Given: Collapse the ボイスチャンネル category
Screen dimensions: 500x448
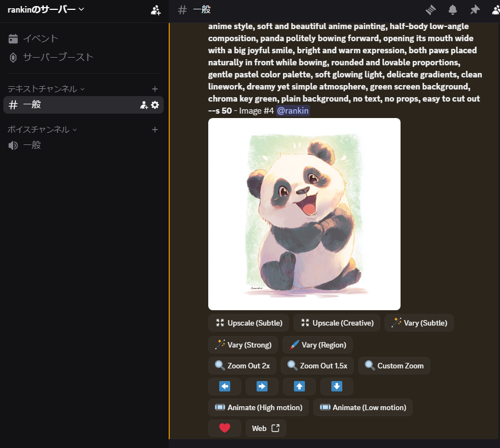Looking at the screenshot, I should (42, 130).
